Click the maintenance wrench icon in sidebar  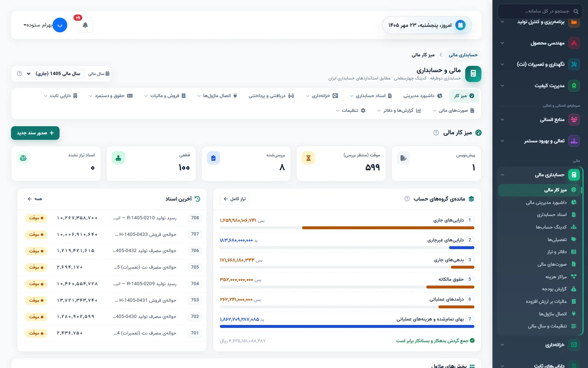574,64
